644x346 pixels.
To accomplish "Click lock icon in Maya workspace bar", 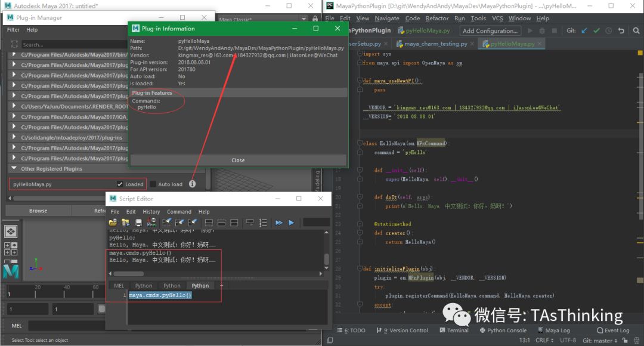I will pyautogui.click(x=315, y=19).
